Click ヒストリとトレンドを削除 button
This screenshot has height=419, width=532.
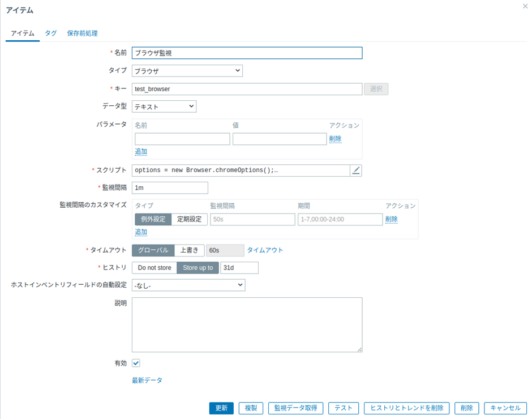tap(406, 408)
